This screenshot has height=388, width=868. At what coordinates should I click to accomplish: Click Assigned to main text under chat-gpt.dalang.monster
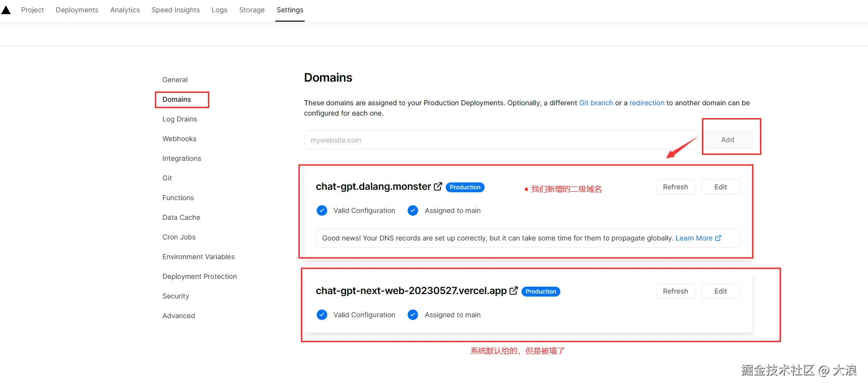coord(453,210)
